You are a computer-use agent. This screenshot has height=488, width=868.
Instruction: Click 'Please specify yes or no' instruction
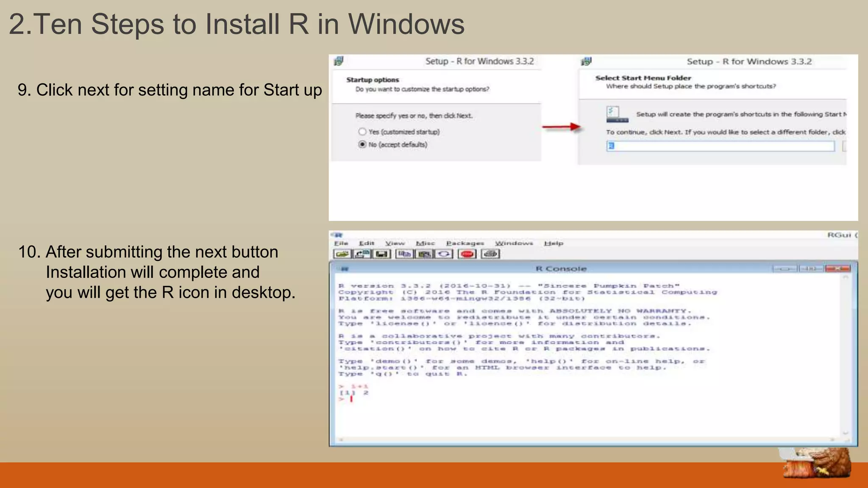tap(414, 116)
